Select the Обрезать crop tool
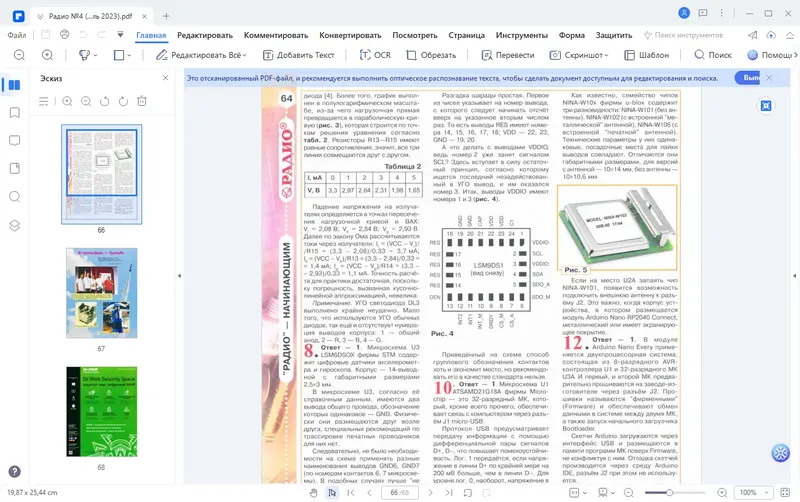The height and width of the screenshot is (502, 800). coord(431,55)
